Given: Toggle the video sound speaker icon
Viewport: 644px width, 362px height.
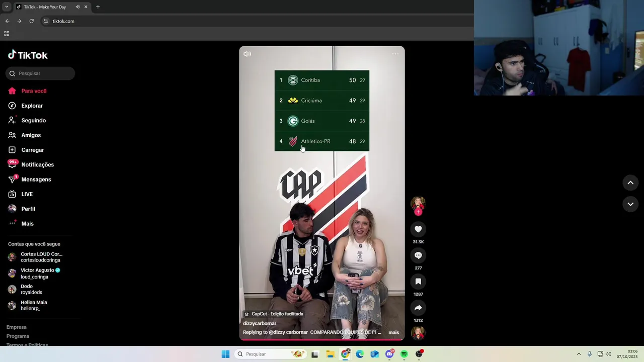Looking at the screenshot, I should 247,54.
